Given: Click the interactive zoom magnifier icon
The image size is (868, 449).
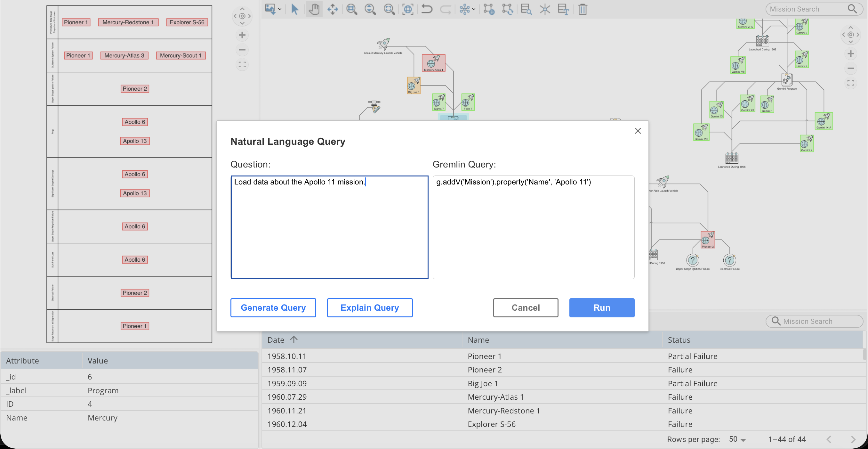Looking at the screenshot, I should pyautogui.click(x=370, y=9).
